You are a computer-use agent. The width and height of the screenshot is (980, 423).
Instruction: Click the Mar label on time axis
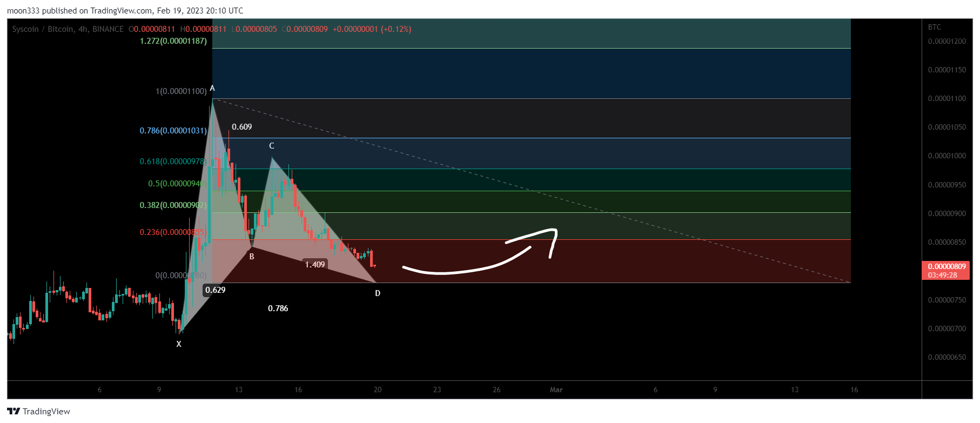pyautogui.click(x=556, y=390)
